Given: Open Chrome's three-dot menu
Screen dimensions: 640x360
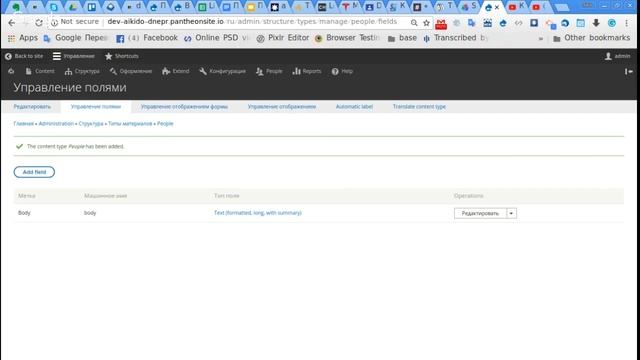Looking at the screenshot, I should pyautogui.click(x=627, y=23).
